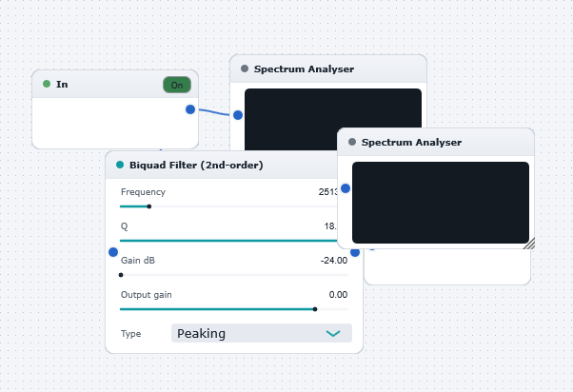Click the green status dot on In node
This screenshot has height=392, width=573.
(x=47, y=84)
